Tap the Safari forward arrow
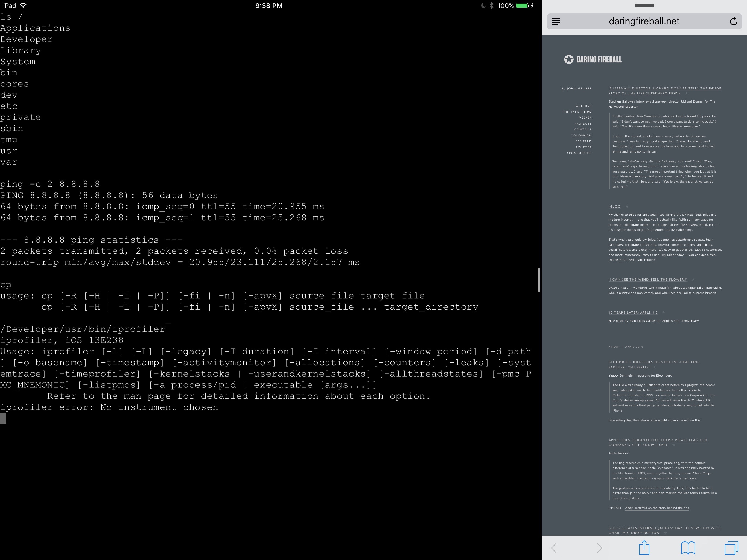Viewport: 747px width, 560px height. coord(599,548)
